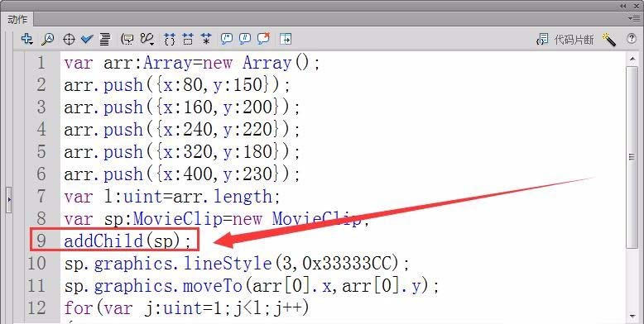Collapse code between braces
Screen dimensions: 644x324
click(x=169, y=40)
